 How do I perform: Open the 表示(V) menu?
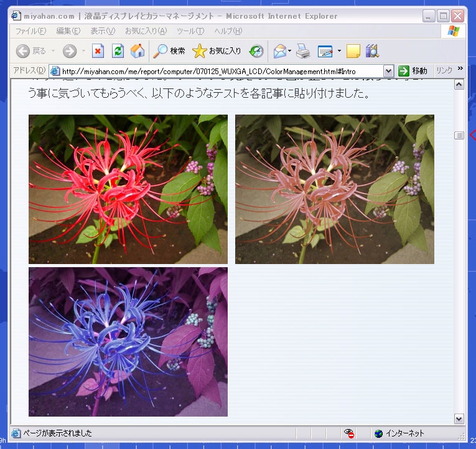coord(103,31)
